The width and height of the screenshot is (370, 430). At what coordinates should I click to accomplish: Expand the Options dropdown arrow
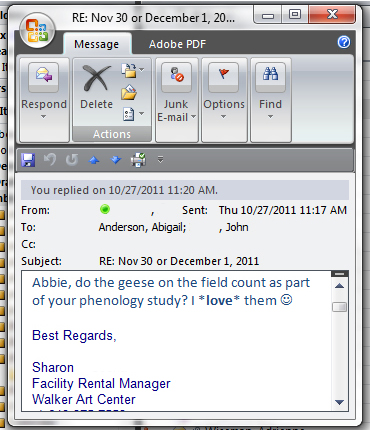[224, 117]
